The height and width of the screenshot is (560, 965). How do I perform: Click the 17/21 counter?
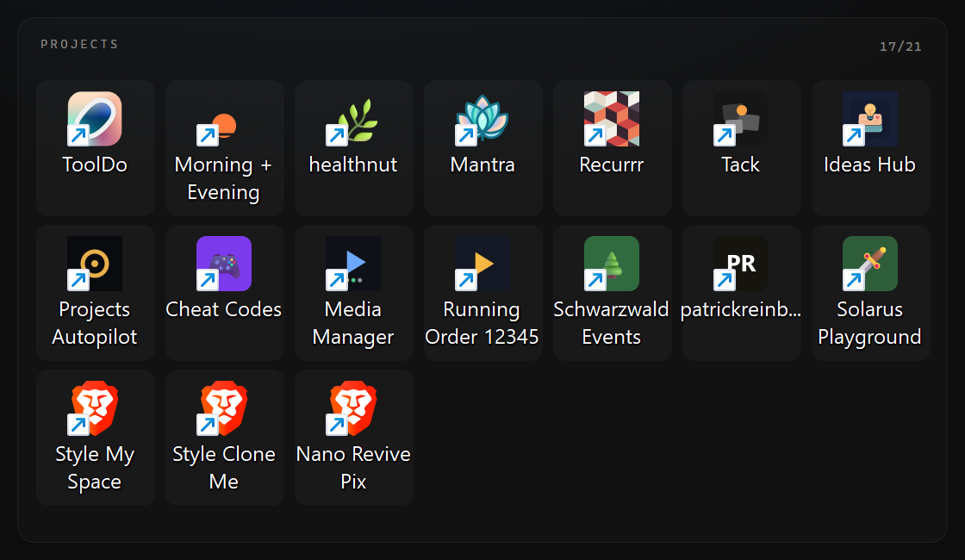coord(900,47)
